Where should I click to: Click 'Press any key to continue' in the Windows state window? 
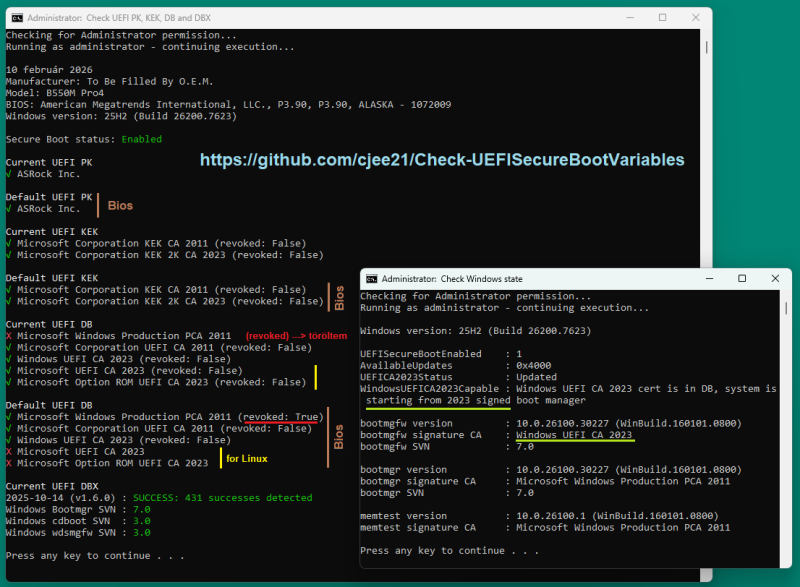pyautogui.click(x=449, y=551)
